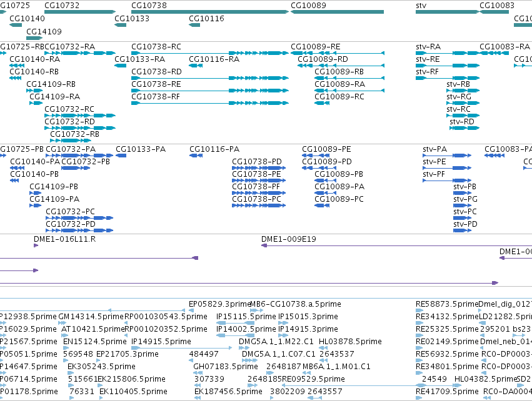Click the CG10089 gene label
The width and height of the screenshot is (532, 401).
pos(308,6)
